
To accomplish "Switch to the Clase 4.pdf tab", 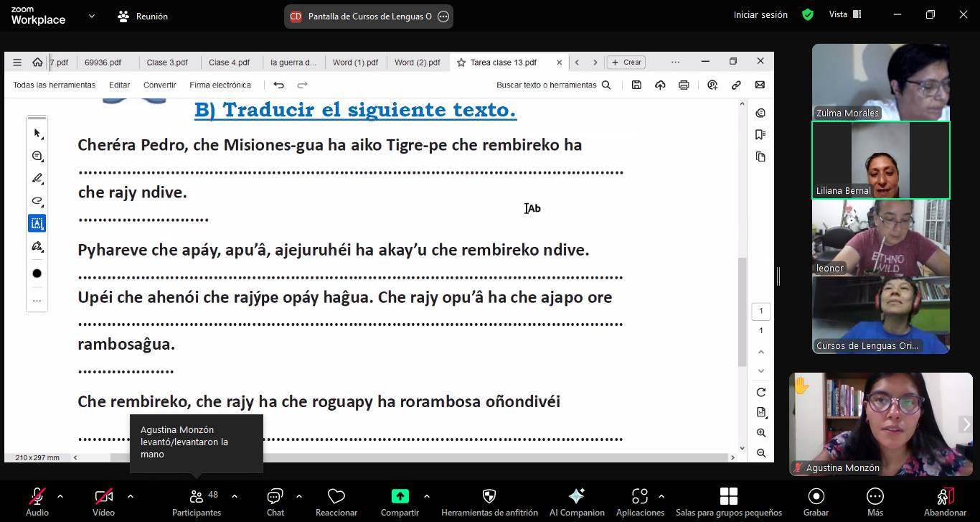I will (x=229, y=62).
